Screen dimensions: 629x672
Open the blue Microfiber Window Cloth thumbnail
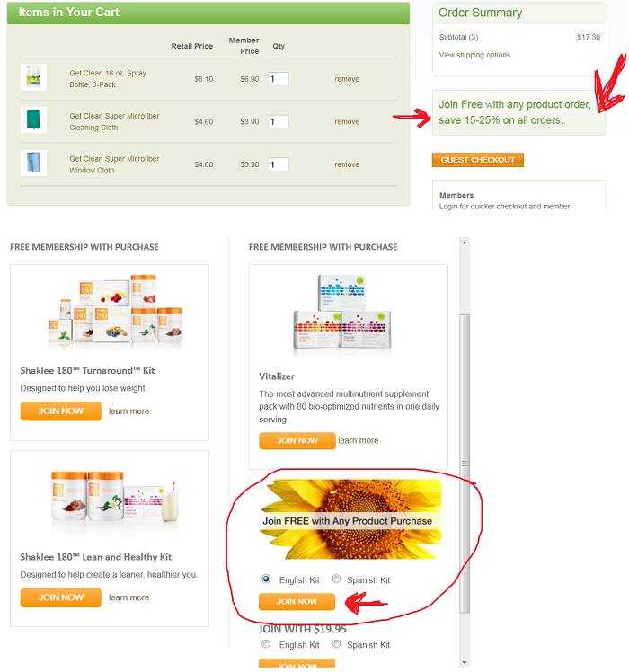click(33, 163)
